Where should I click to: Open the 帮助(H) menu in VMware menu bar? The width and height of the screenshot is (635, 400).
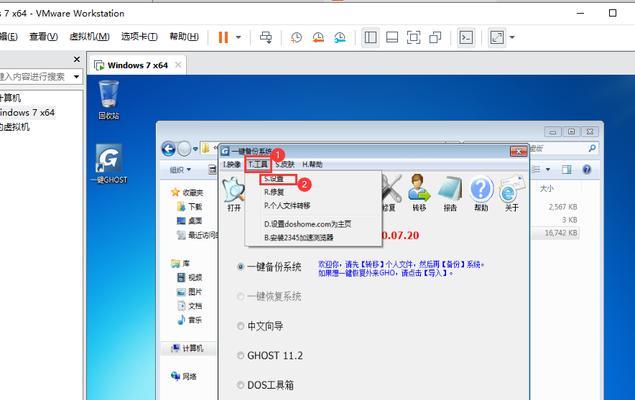[184, 36]
